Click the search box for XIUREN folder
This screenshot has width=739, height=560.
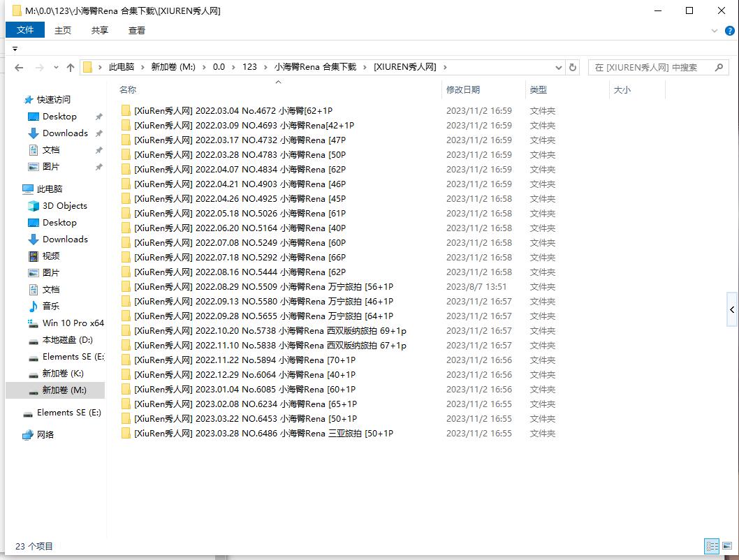(x=650, y=68)
